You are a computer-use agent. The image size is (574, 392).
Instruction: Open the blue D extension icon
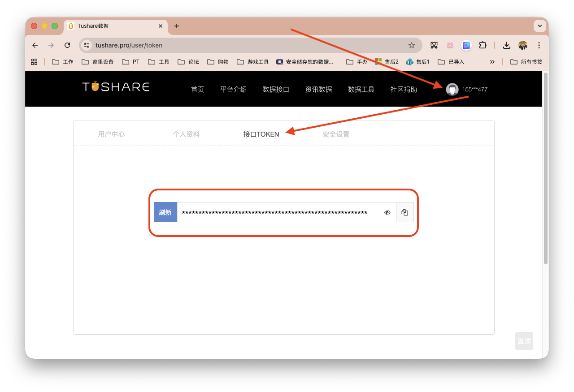466,45
